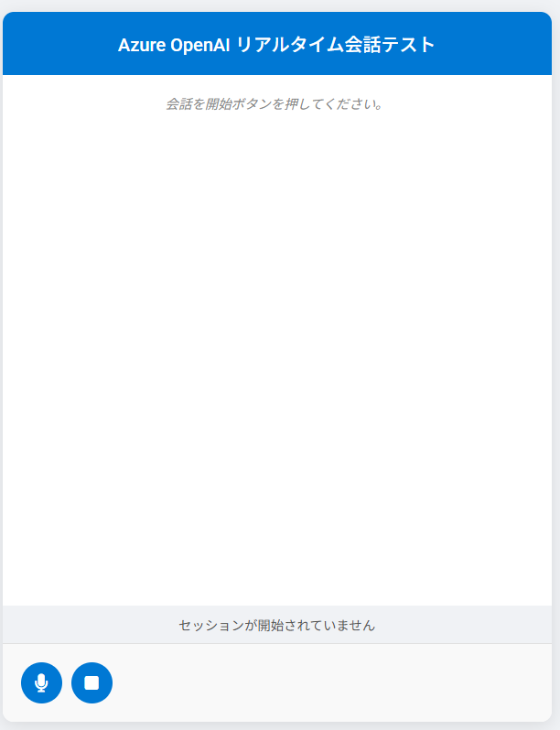560x730 pixels.
Task: Click the white square inside stop button
Action: pyautogui.click(x=92, y=683)
